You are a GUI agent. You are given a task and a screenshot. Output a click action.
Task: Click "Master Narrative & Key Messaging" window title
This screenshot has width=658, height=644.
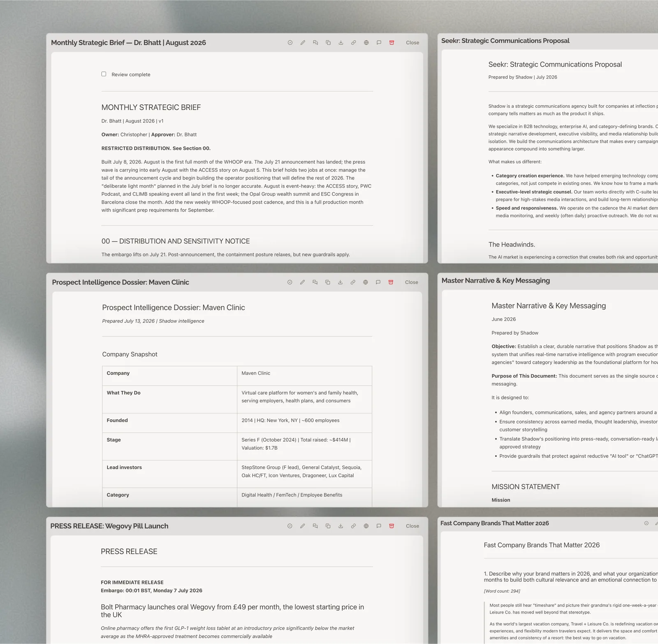point(496,281)
